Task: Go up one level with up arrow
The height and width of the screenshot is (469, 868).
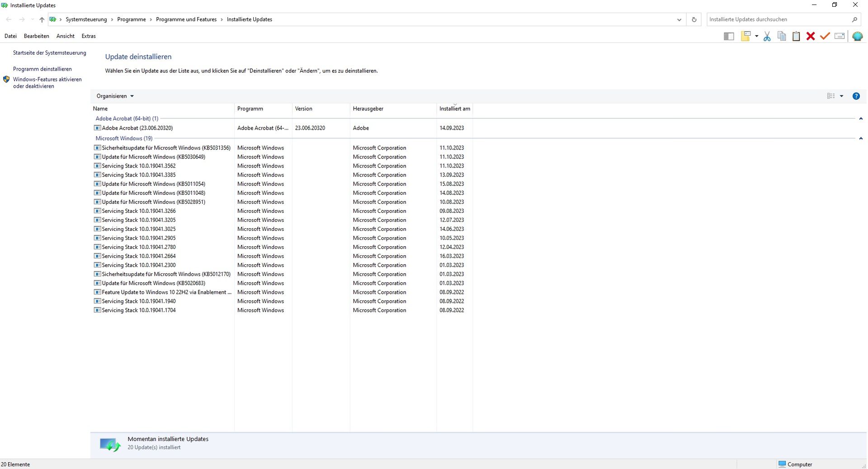Action: (x=42, y=19)
